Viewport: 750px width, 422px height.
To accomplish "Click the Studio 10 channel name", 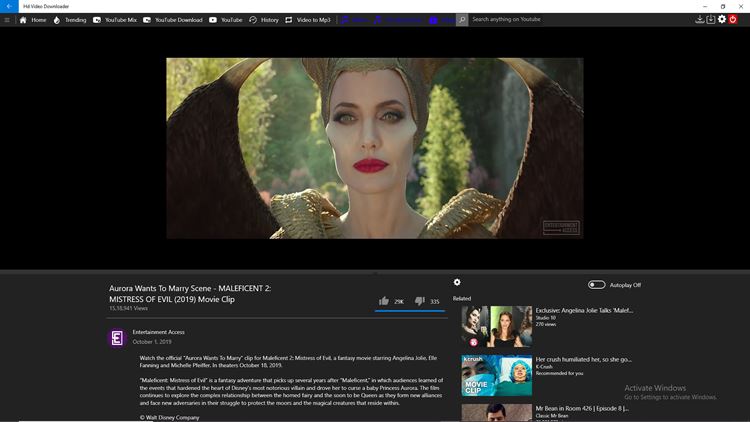I will pyautogui.click(x=545, y=318).
